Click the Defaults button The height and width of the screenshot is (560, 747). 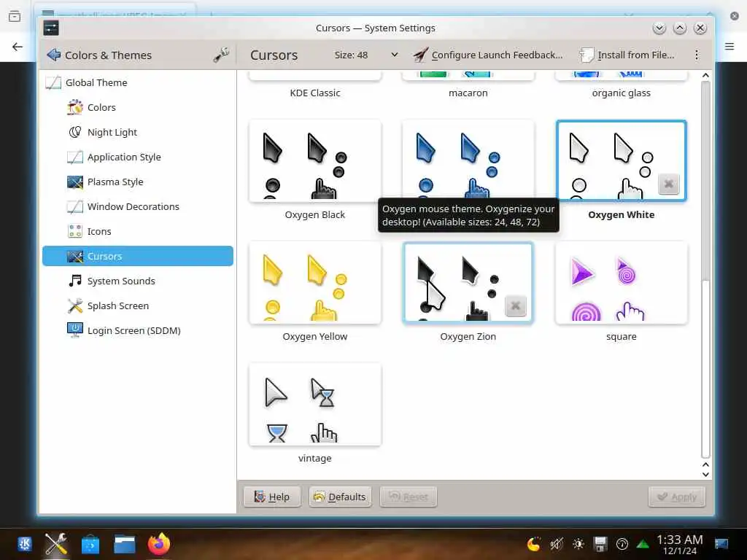click(340, 497)
